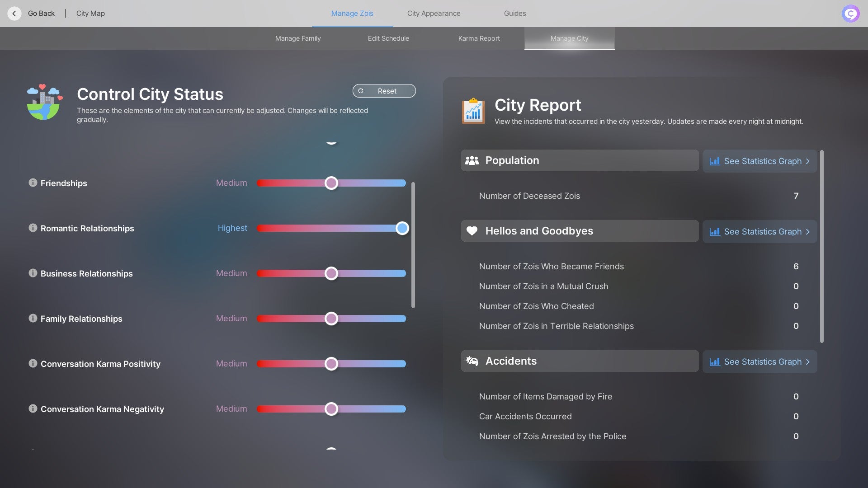Open the Karma Report tab
The width and height of the screenshot is (868, 488).
(x=479, y=38)
